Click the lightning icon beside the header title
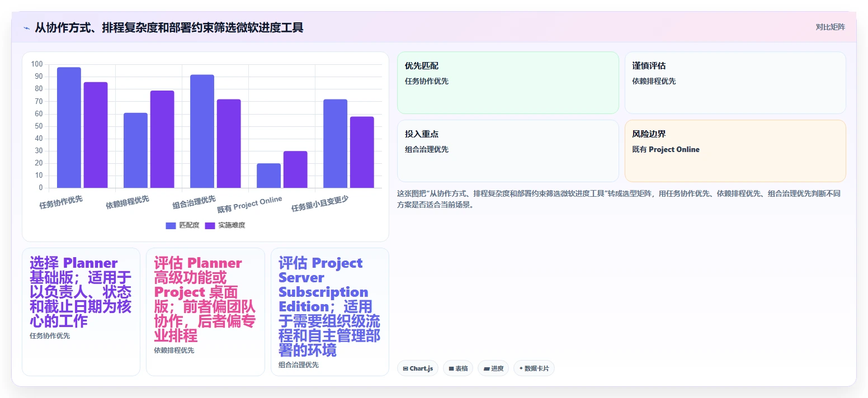Screen dimensions: 868x398 click(x=26, y=28)
